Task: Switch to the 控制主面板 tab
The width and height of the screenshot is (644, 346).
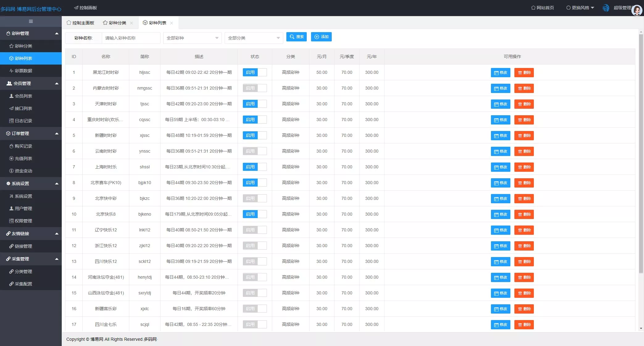Action: point(80,23)
